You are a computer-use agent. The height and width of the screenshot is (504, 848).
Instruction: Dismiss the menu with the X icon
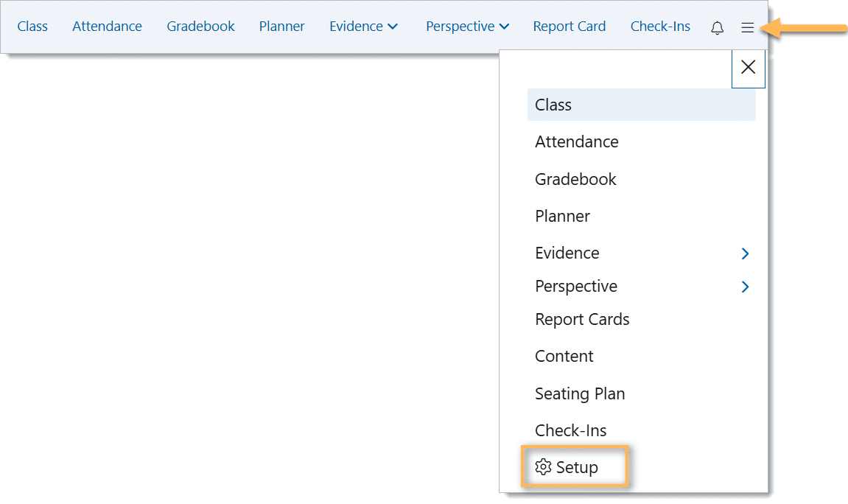tap(748, 67)
